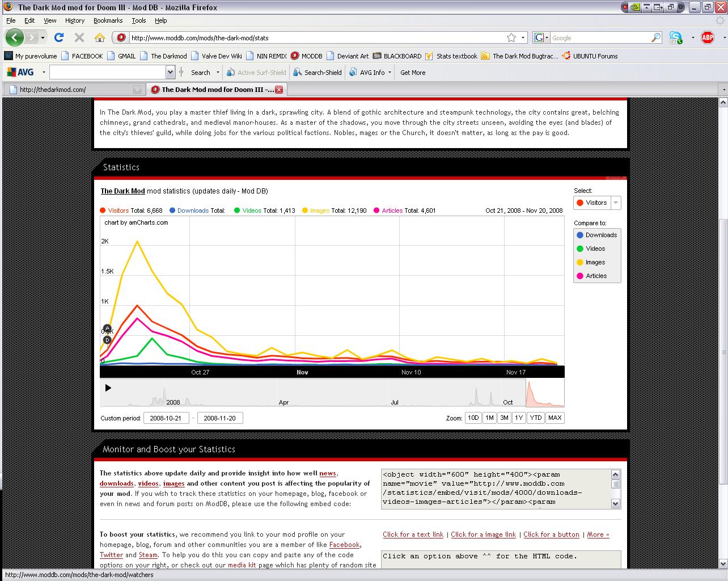The width and height of the screenshot is (728, 581).
Task: Click the AVG logo in toolbar
Action: coord(20,72)
